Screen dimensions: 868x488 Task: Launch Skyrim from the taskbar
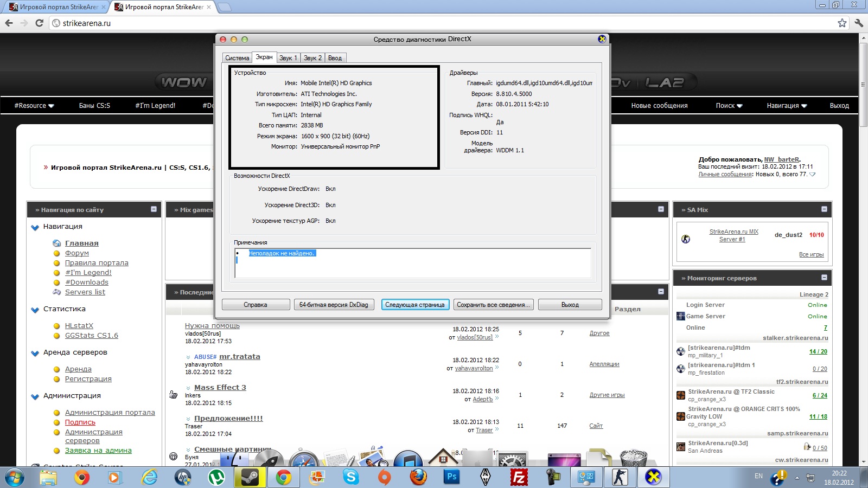click(x=486, y=477)
